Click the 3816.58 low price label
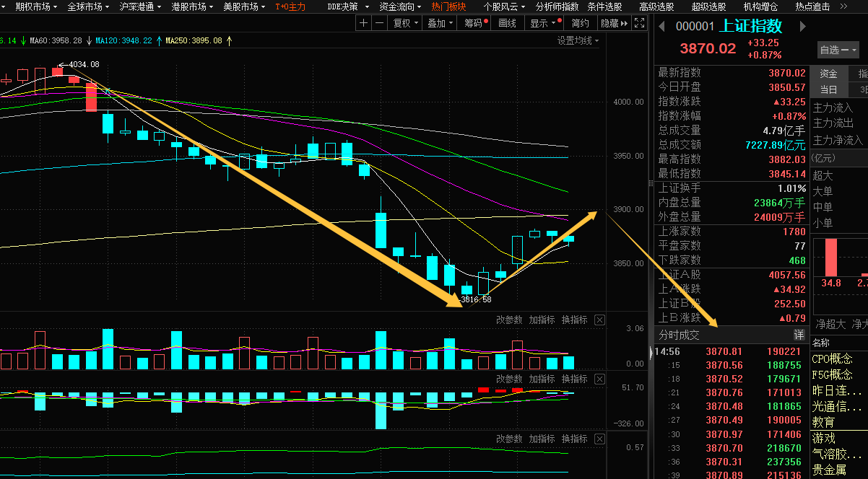868x479 pixels. click(477, 299)
